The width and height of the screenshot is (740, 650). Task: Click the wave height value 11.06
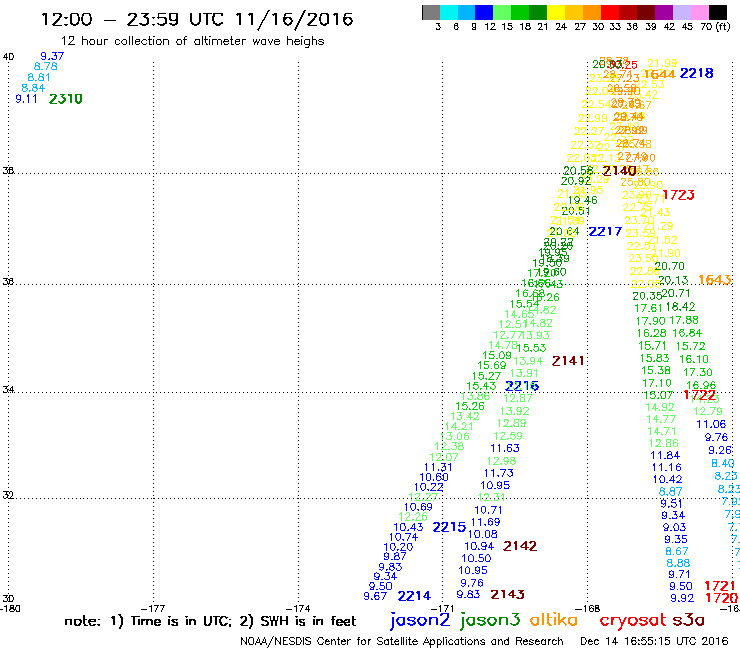[x=711, y=424]
